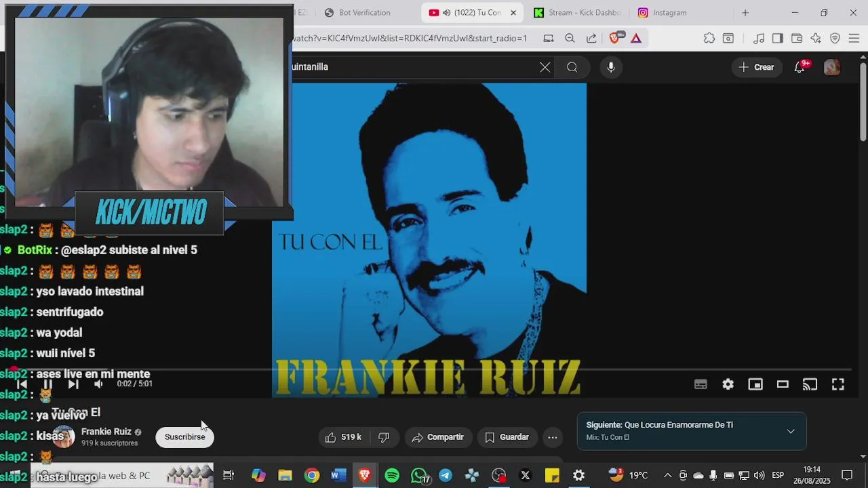Open the ESP language selector
The height and width of the screenshot is (488, 868).
click(778, 475)
